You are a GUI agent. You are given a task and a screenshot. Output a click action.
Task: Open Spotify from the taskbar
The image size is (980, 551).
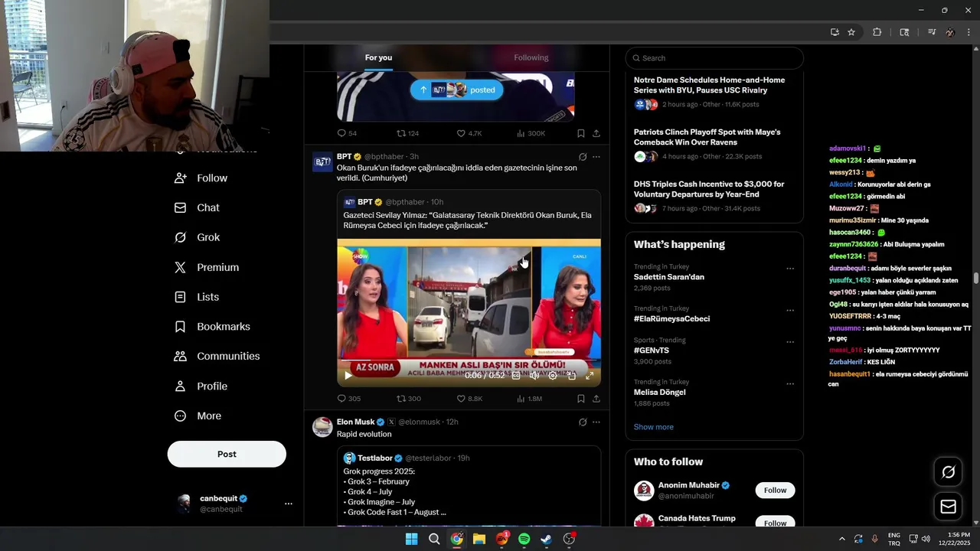pos(524,539)
